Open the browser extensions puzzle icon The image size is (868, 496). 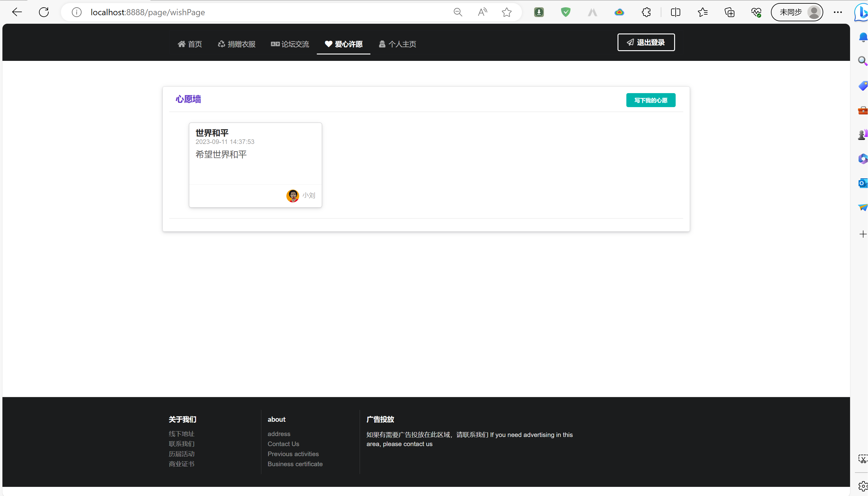tap(646, 12)
